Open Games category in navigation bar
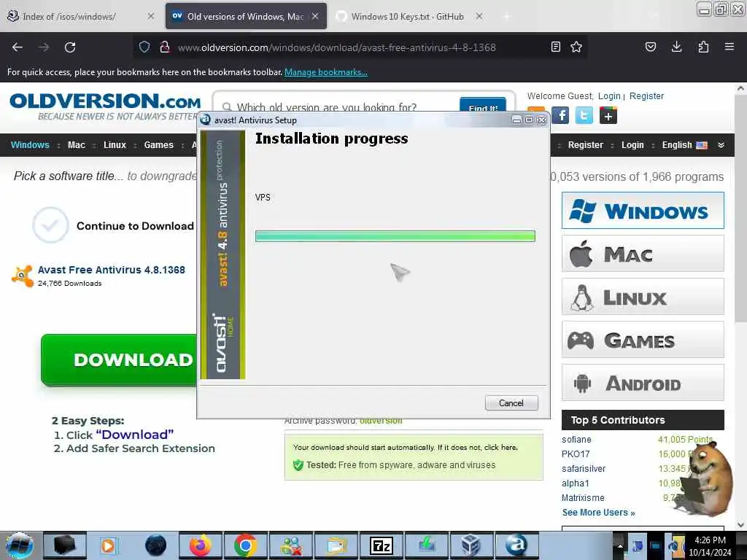The image size is (747, 560). (x=158, y=145)
